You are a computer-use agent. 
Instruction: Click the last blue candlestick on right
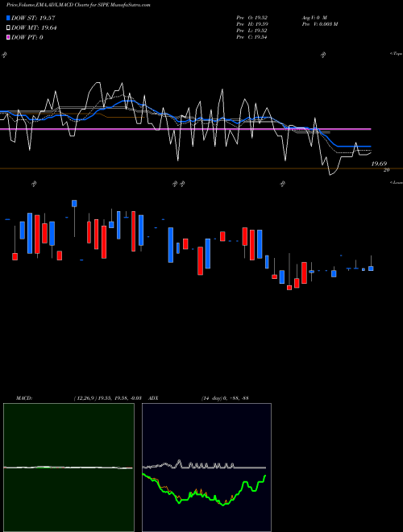371,268
